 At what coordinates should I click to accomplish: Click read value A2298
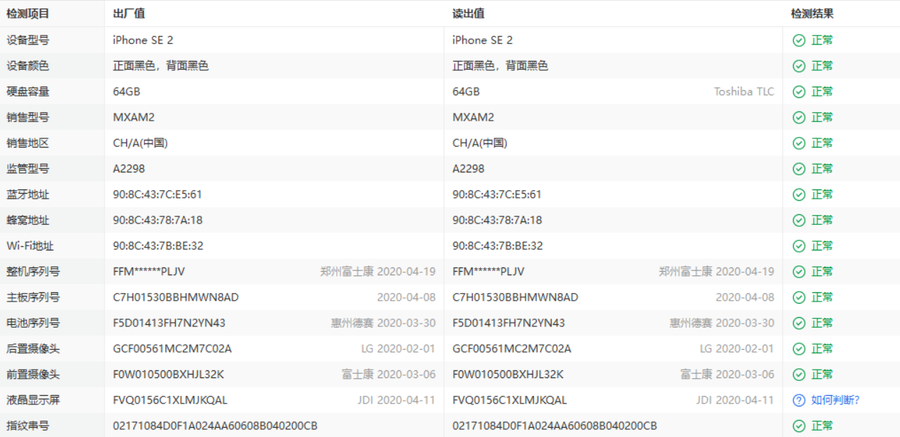pos(468,169)
